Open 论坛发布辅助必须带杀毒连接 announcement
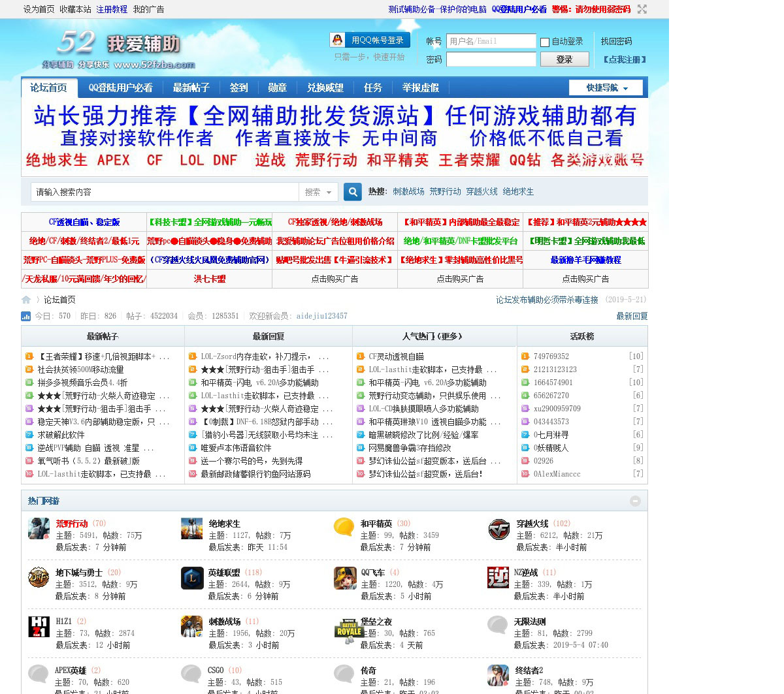This screenshot has height=694, width=784. [547, 300]
